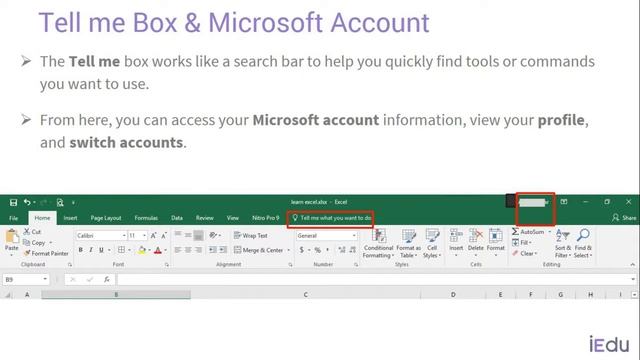
Task: Toggle underline formatting
Action: pos(101,250)
